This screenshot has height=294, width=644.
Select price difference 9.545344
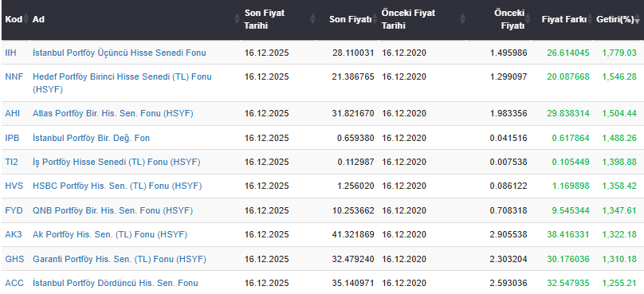tap(571, 210)
